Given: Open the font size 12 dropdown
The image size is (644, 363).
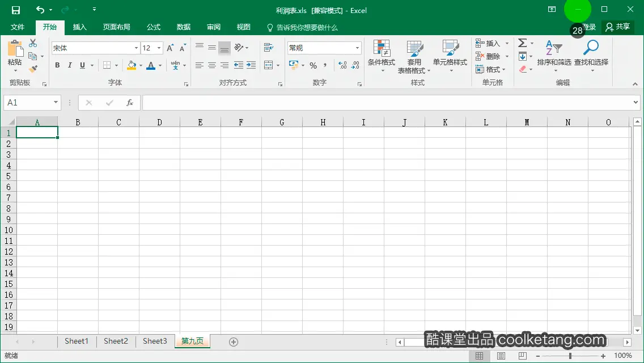Looking at the screenshot, I should click(159, 48).
